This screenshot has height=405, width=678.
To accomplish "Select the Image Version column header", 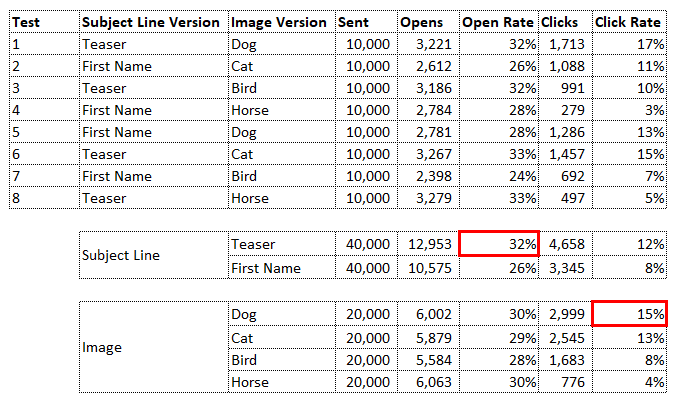I will tap(282, 22).
